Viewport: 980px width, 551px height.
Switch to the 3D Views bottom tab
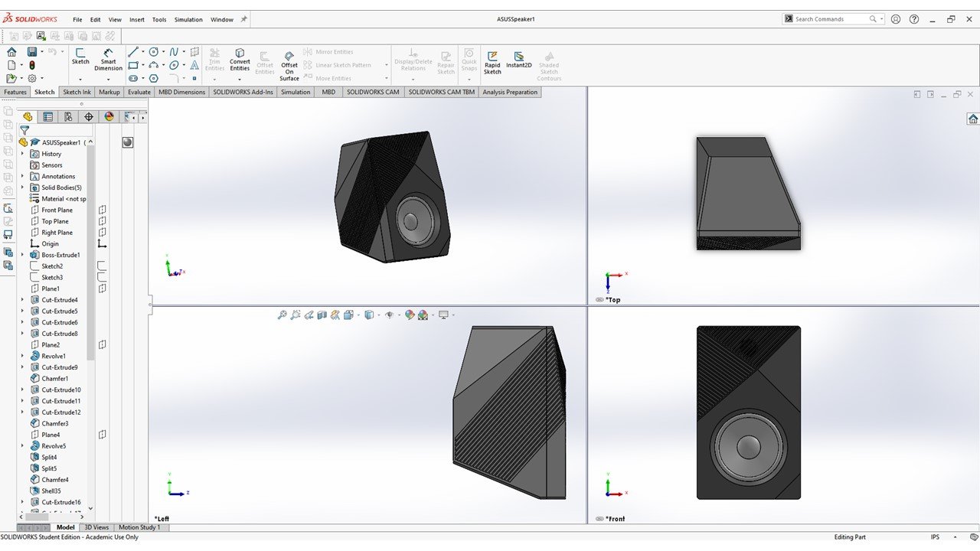pyautogui.click(x=96, y=527)
